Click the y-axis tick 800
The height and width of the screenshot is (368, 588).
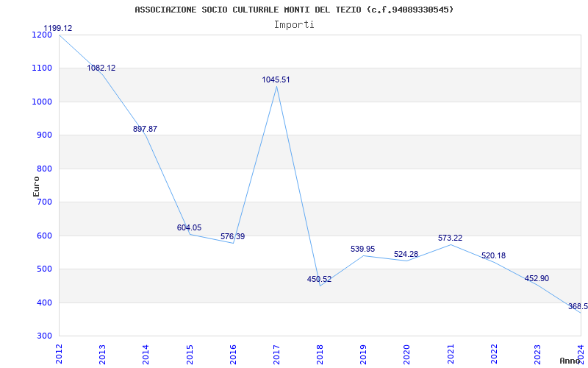(x=44, y=169)
